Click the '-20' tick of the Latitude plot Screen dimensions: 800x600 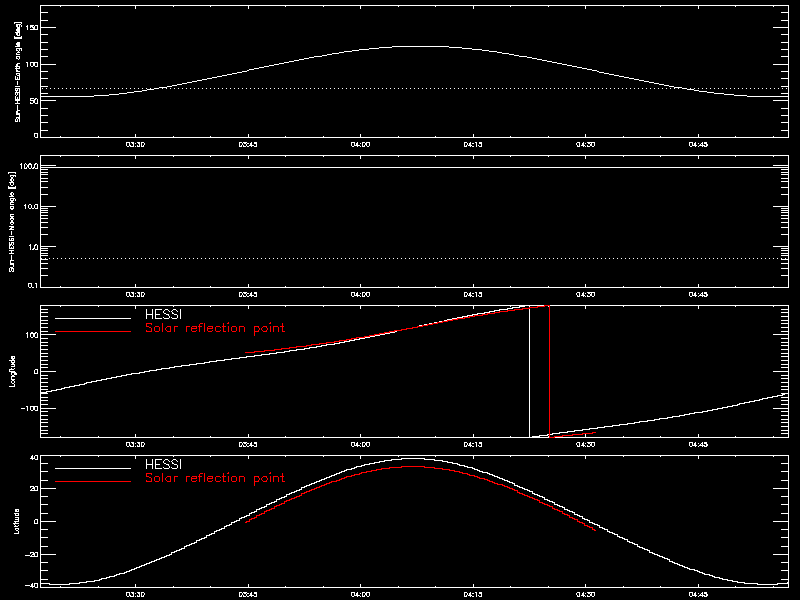pos(32,554)
